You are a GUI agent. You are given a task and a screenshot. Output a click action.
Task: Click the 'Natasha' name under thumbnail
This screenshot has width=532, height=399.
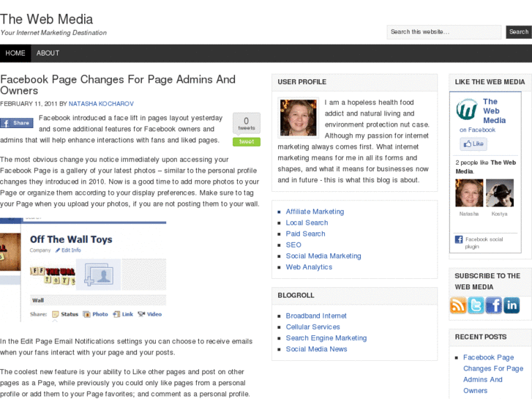click(x=469, y=214)
